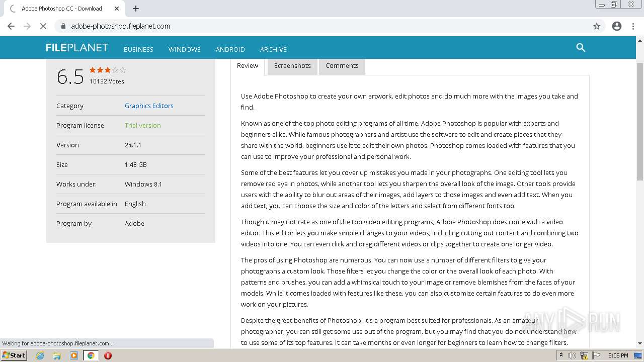Image resolution: width=644 pixels, height=362 pixels.
Task: Click the page vertical scrollbar thumb
Action: point(640,121)
